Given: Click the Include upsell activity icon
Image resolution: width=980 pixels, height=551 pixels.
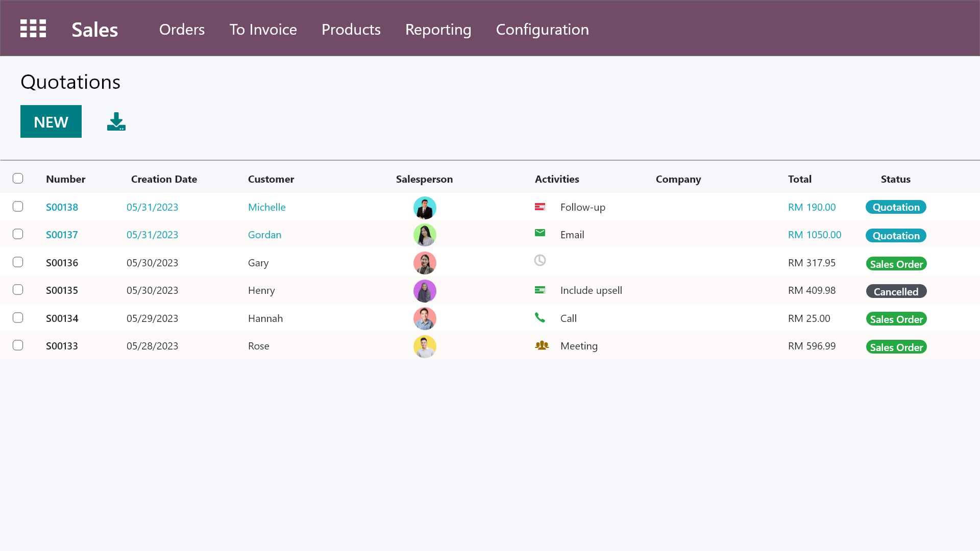Looking at the screenshot, I should click(540, 290).
